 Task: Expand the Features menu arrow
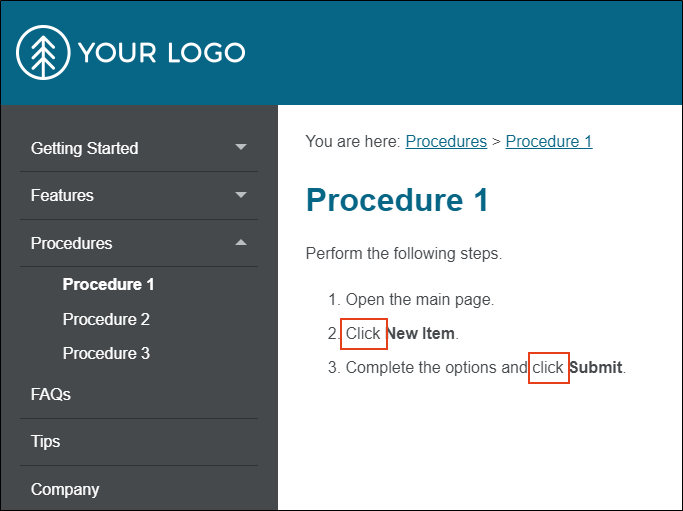coord(241,195)
